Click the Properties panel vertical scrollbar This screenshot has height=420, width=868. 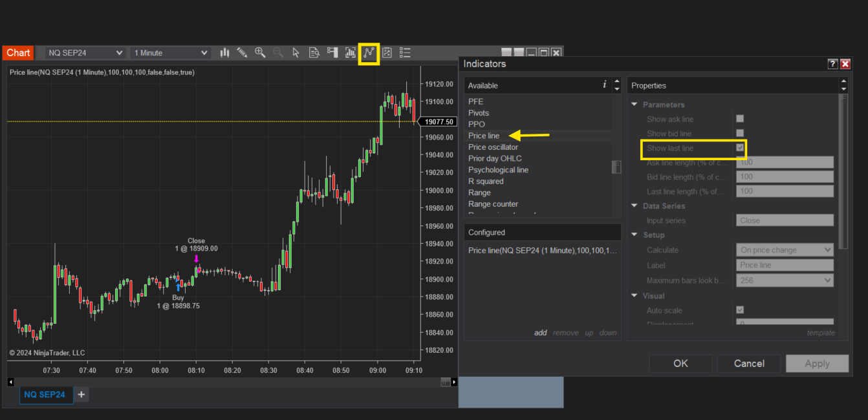pyautogui.click(x=843, y=171)
